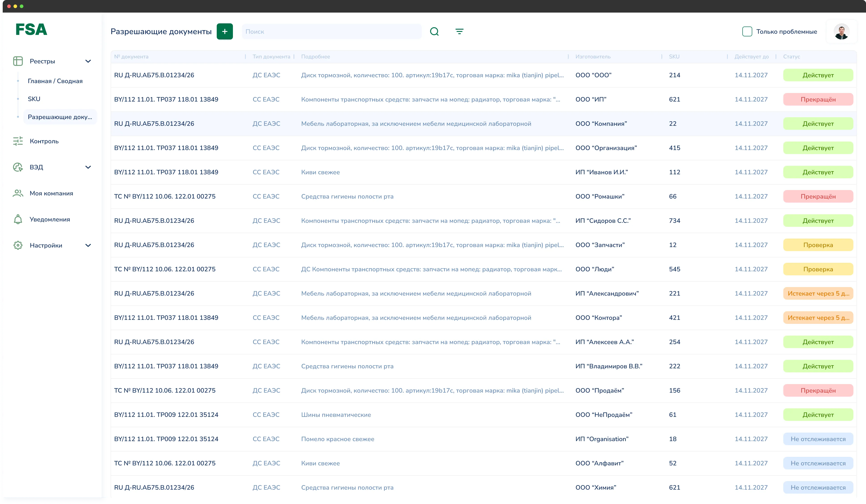Viewport: 866px width, 504px height.
Task: Sort by Статус column header
Action: point(791,57)
